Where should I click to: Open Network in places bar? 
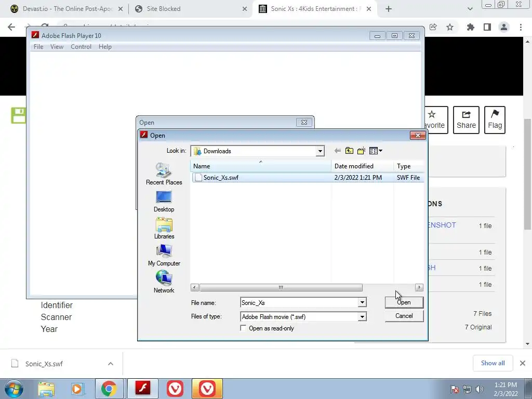pos(164,282)
